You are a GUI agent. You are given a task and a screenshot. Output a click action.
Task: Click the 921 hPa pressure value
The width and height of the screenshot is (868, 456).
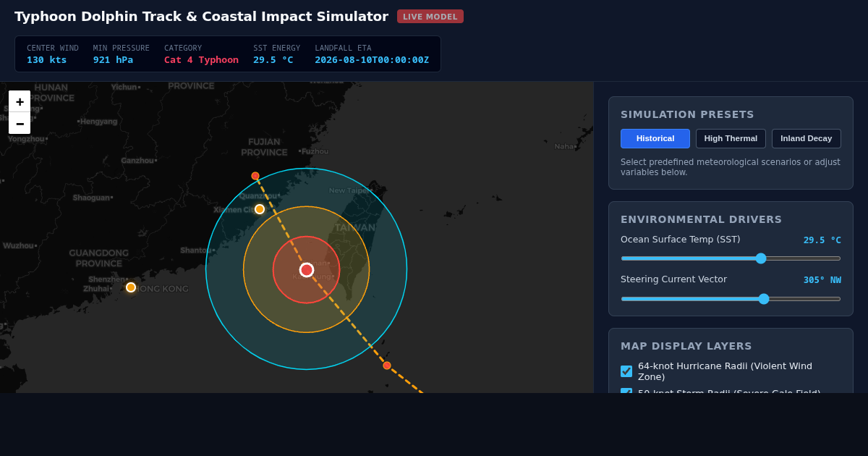tap(113, 60)
